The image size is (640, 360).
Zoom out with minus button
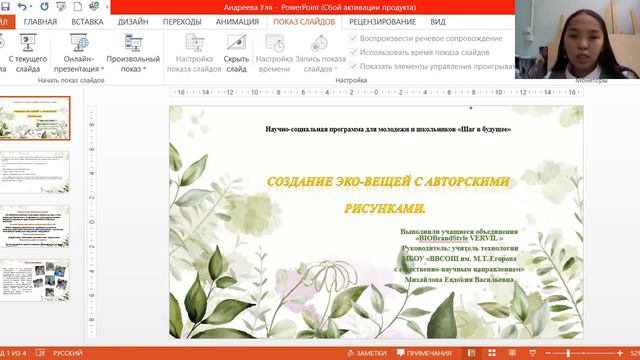(548, 353)
